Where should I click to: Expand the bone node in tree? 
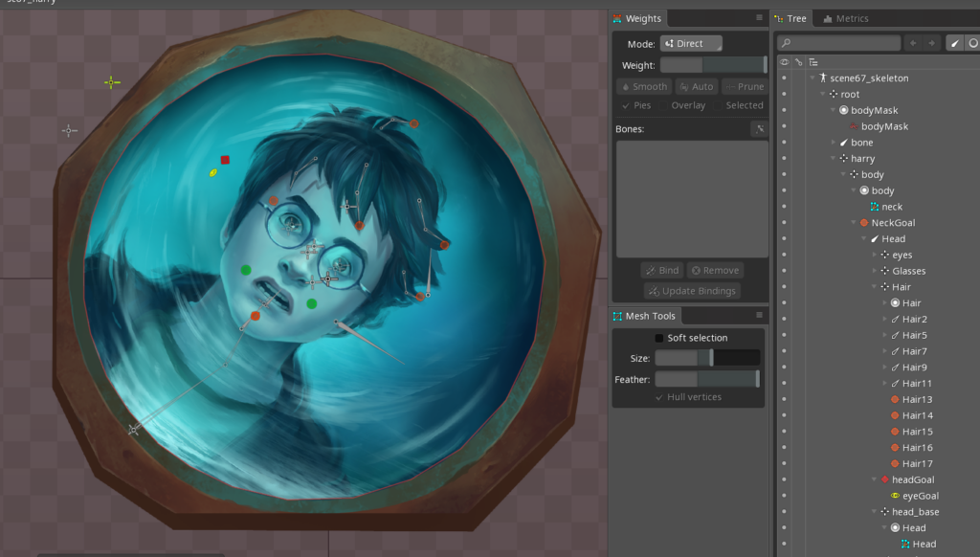(834, 143)
